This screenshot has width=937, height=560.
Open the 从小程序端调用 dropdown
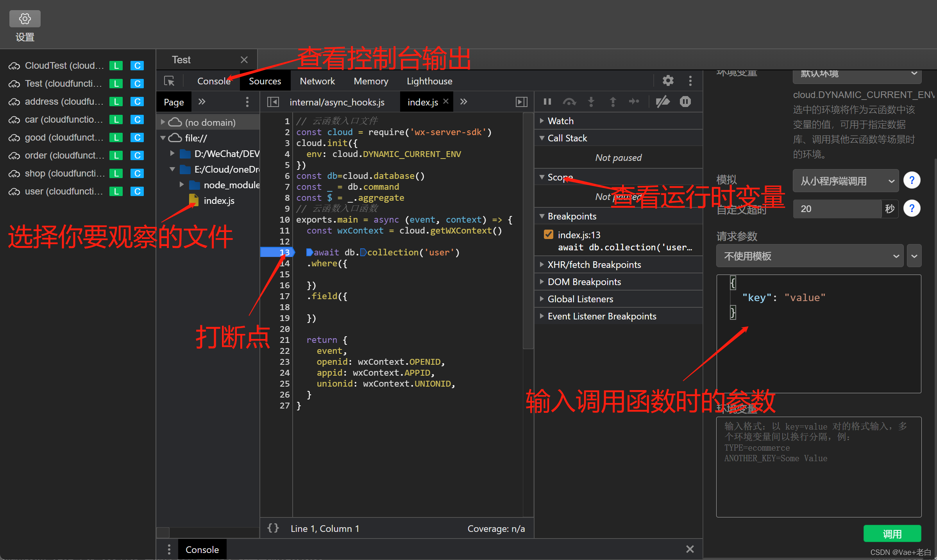pyautogui.click(x=846, y=181)
